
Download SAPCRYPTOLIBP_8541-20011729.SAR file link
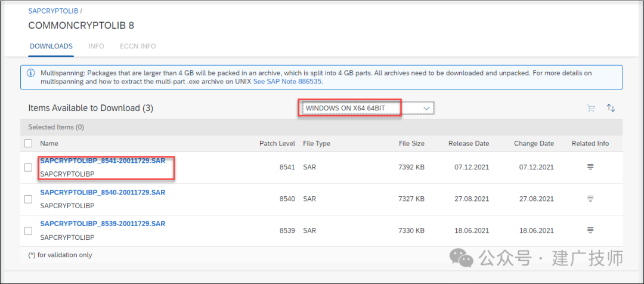103,160
